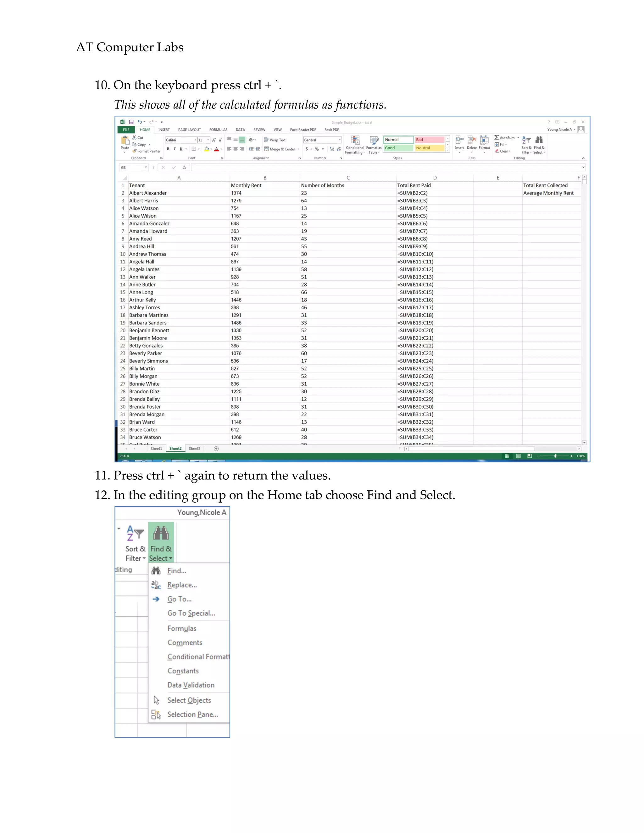The image size is (644, 833).
Task: Click the Save icon in the quick access toolbar
Action: [131, 122]
